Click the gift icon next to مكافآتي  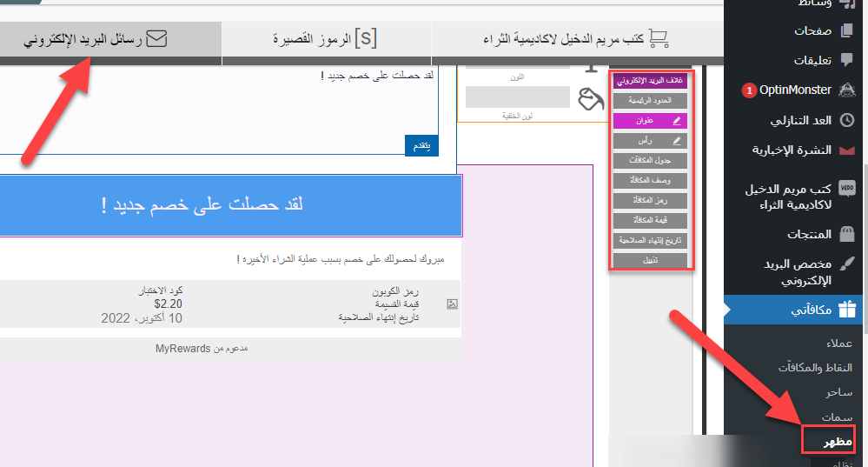(x=846, y=309)
